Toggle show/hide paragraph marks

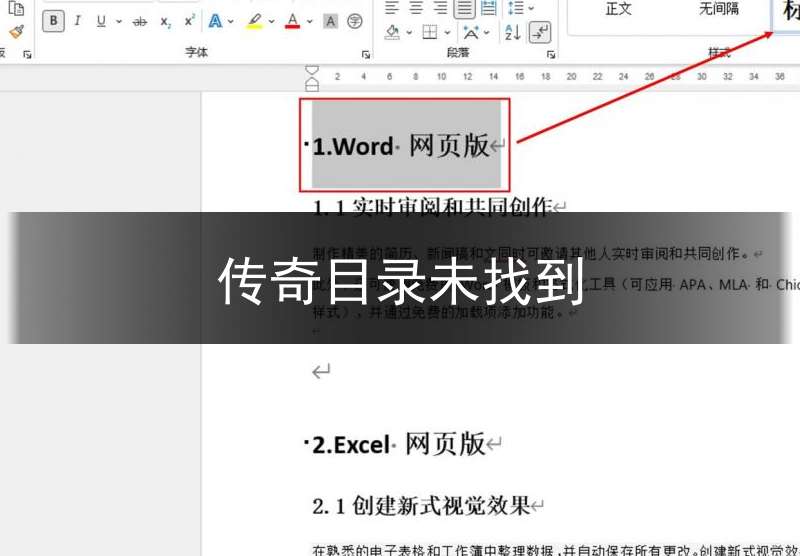point(540,32)
